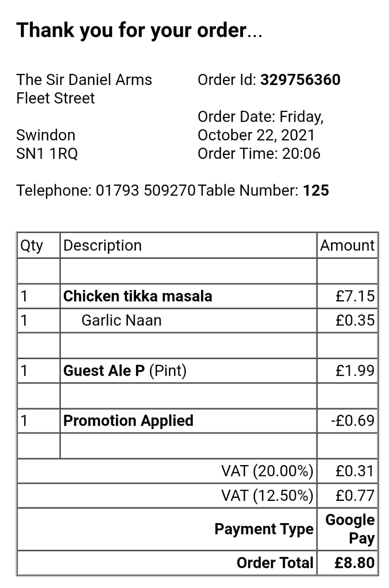This screenshot has width=389, height=588.
Task: Click the Qty column header
Action: [32, 246]
